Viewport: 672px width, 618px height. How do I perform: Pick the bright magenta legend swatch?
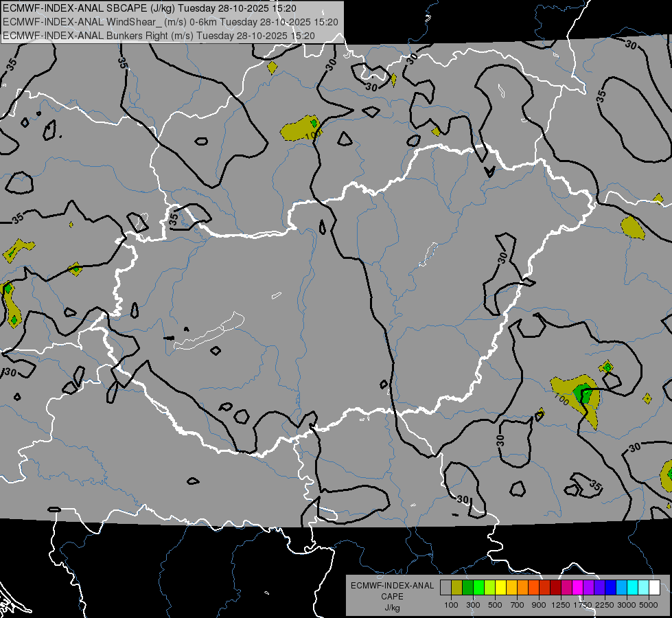point(578,588)
